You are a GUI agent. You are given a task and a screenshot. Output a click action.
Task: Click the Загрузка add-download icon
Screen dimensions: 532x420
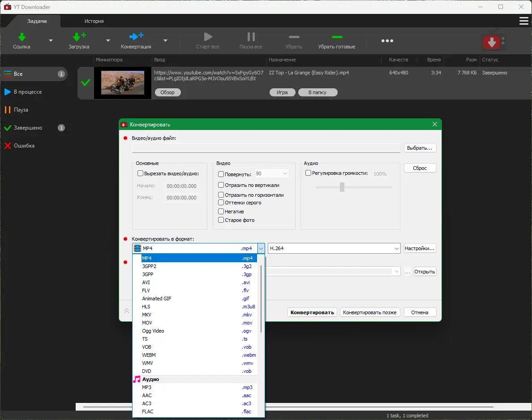(x=77, y=36)
